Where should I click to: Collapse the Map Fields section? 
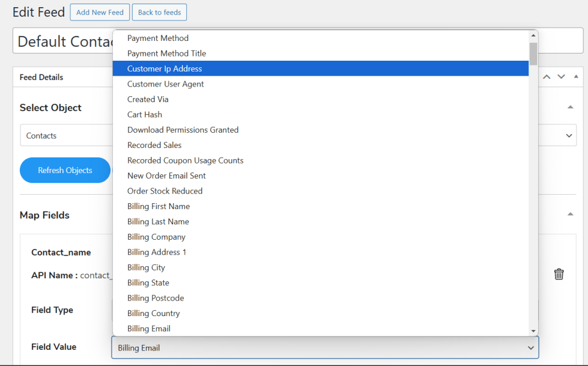[x=569, y=215]
